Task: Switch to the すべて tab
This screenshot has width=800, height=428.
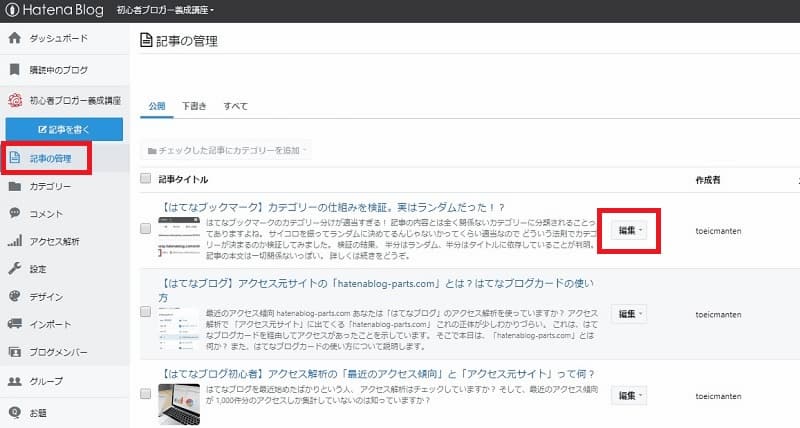Action: pos(235,106)
